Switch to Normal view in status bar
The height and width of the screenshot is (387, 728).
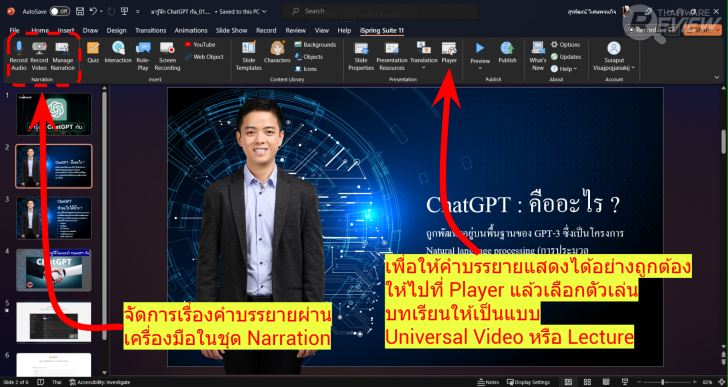[568, 382]
